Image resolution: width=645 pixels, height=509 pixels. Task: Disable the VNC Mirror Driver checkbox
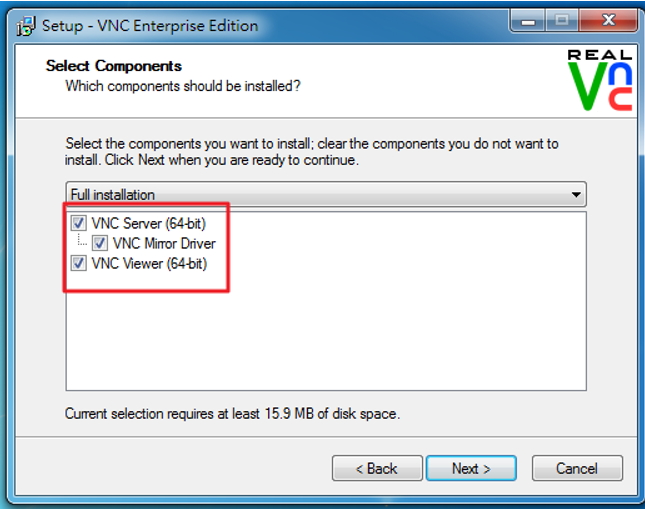click(100, 243)
